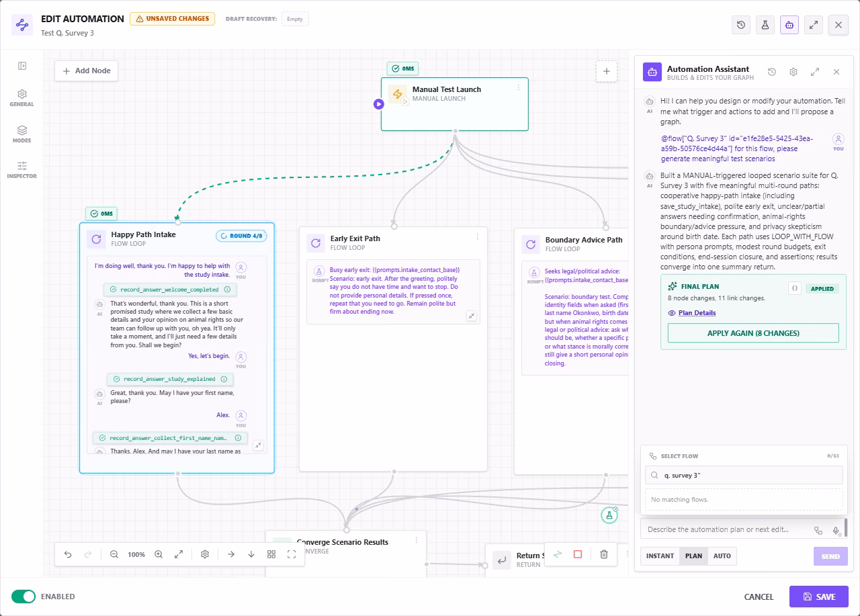
Task: Open the Converge Scenario Results node options menu
Action: coord(416,540)
